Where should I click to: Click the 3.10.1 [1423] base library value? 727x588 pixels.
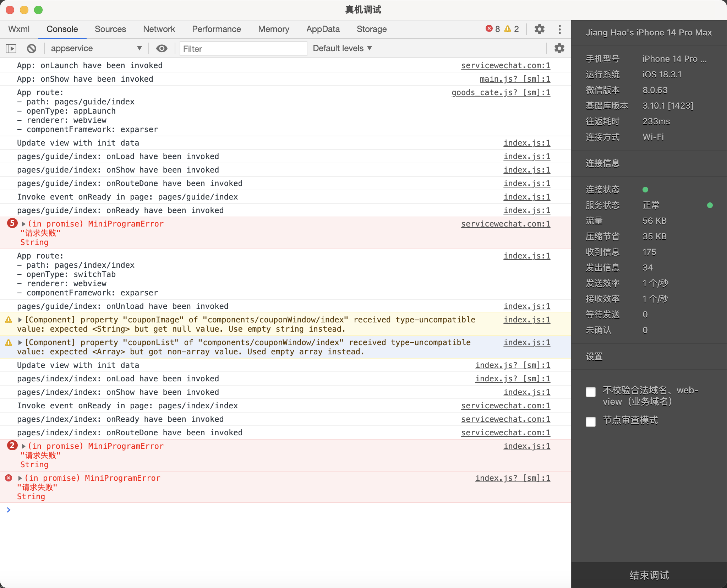click(668, 106)
